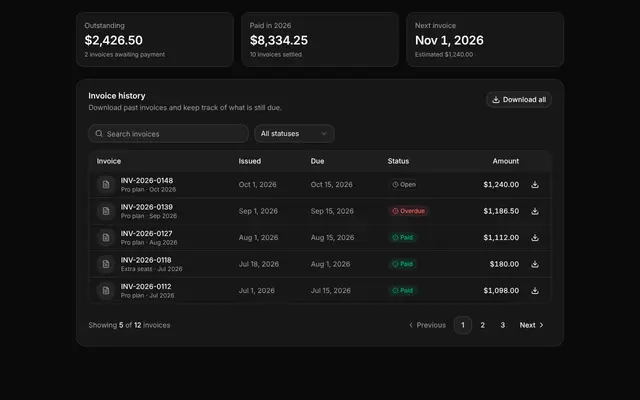Click the $1,240.00 amount in table
Screen dimensions: 640x400
coord(501,184)
